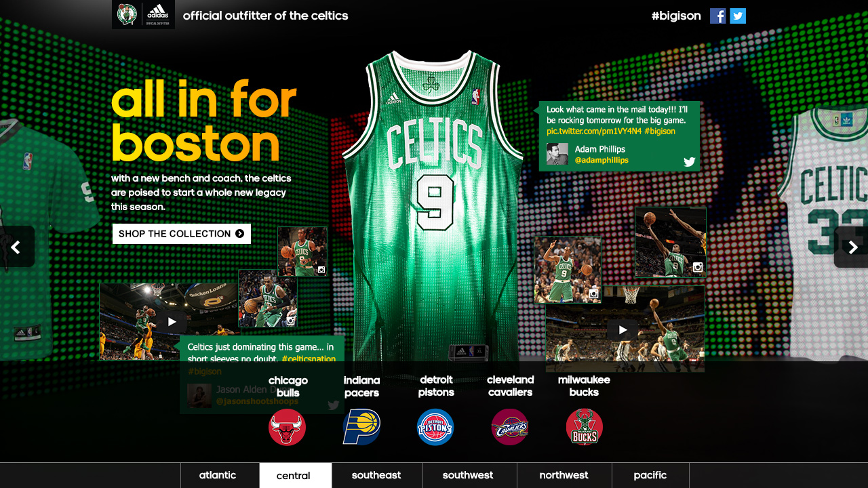Select the Milwaukee Bucks logo
The image size is (868, 488).
click(584, 427)
